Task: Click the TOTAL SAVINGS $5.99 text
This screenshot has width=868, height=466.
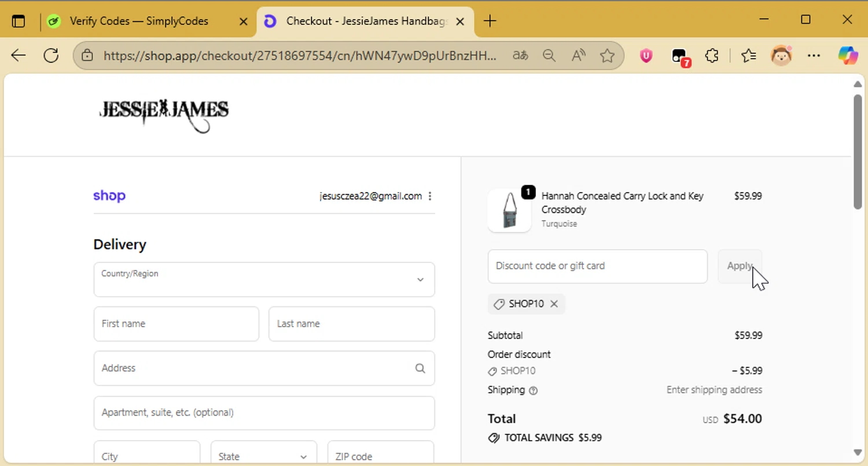Action: 553,438
